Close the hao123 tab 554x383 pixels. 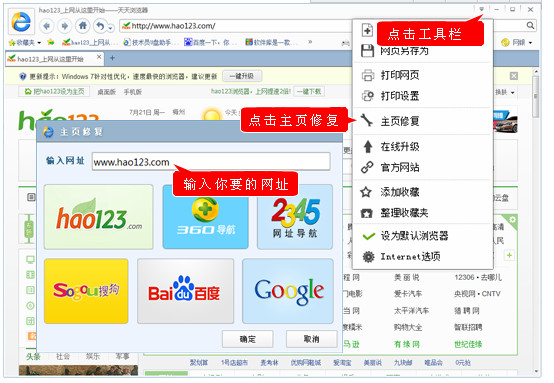pos(99,57)
